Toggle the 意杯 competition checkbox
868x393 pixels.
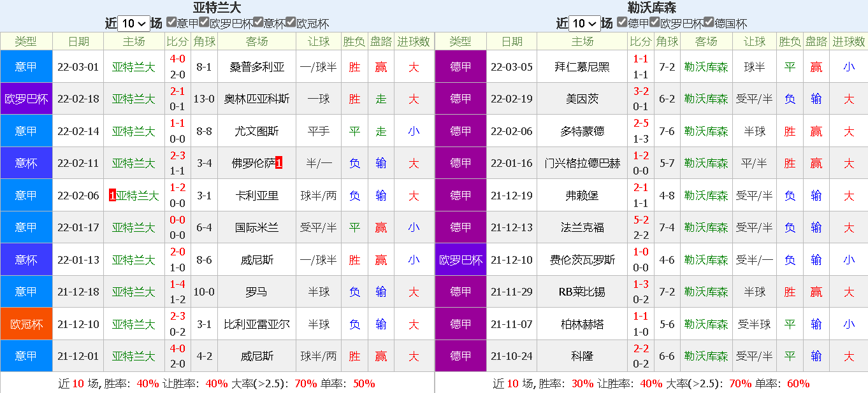coord(258,22)
